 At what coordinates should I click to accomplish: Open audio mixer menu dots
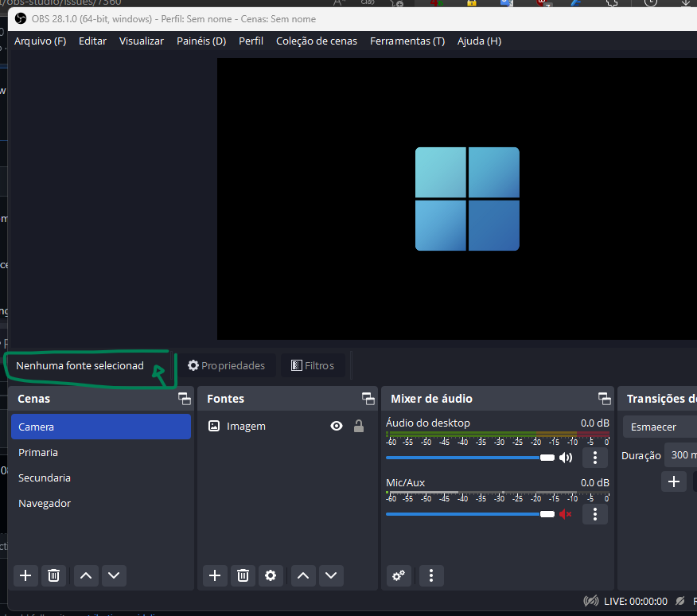pos(431,575)
